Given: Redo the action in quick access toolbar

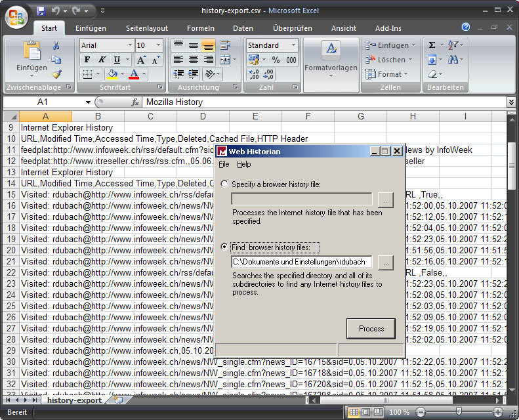Looking at the screenshot, I should [77, 11].
